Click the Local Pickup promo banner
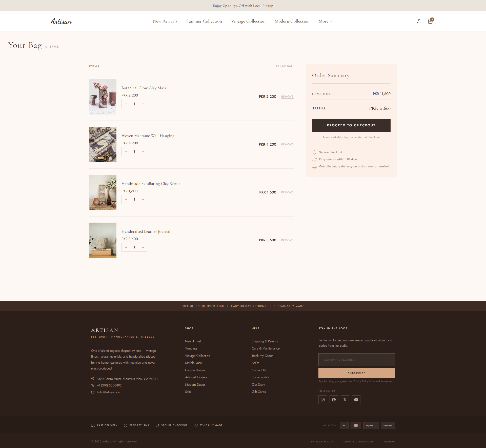 click(x=243, y=6)
